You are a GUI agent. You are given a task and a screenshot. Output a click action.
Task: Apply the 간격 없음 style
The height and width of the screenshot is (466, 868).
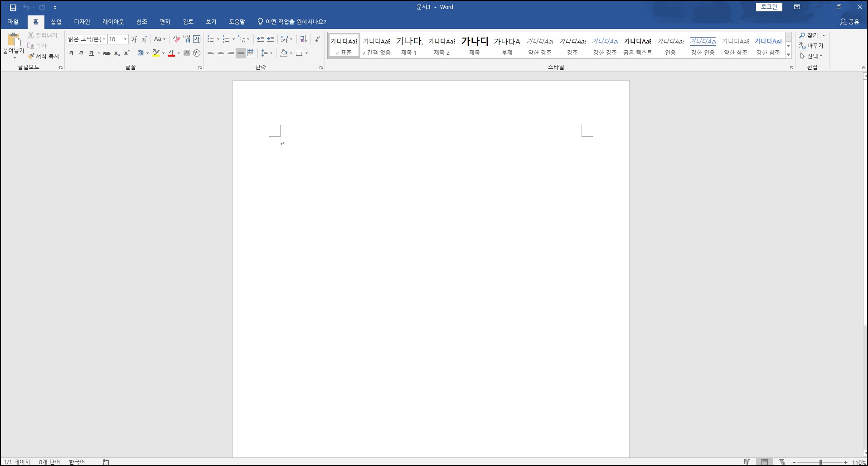pyautogui.click(x=377, y=45)
